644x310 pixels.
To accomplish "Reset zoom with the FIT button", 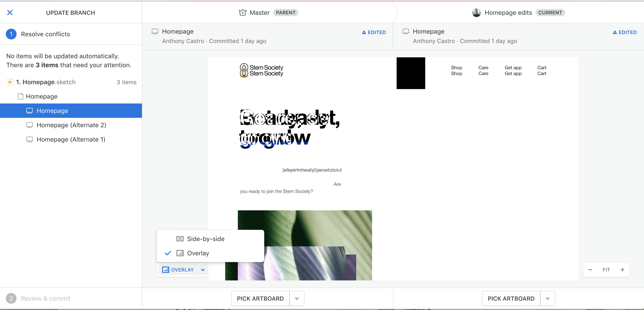I will [606, 270].
